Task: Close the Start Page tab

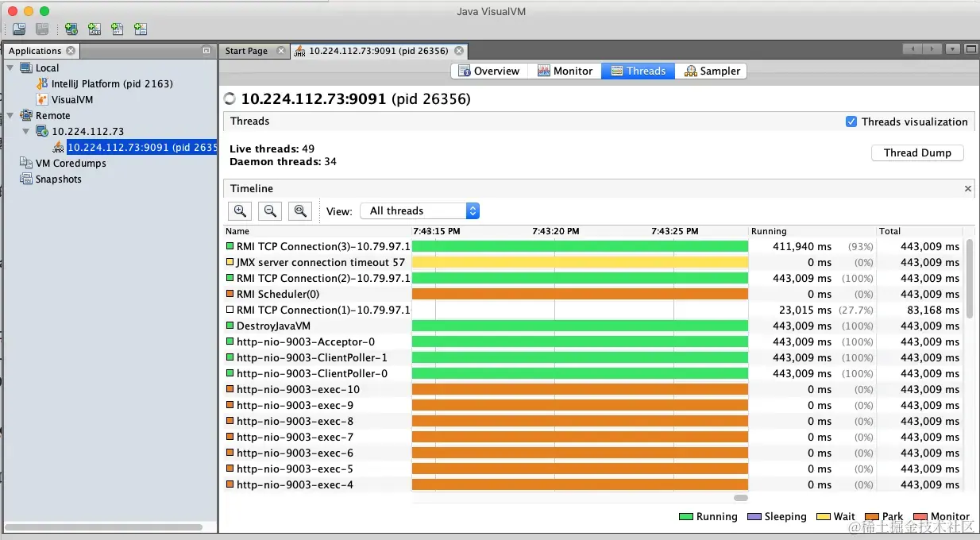Action: (x=280, y=50)
